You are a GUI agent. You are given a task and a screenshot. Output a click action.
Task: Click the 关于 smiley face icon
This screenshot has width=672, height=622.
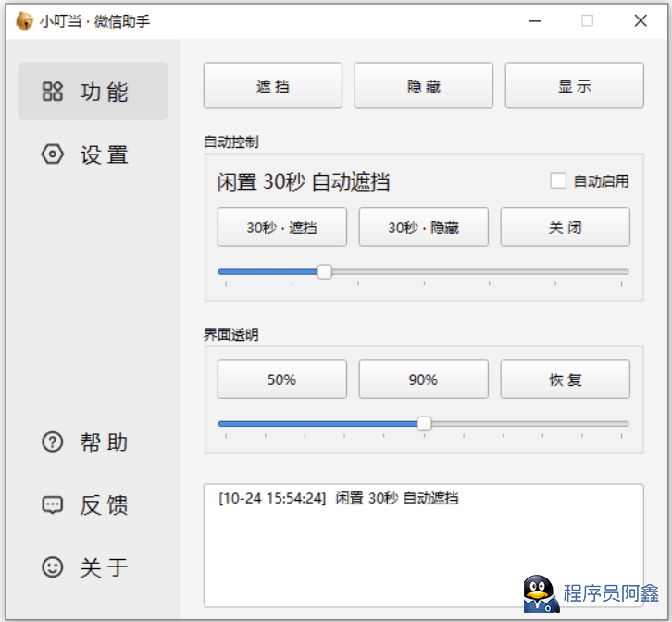click(53, 566)
